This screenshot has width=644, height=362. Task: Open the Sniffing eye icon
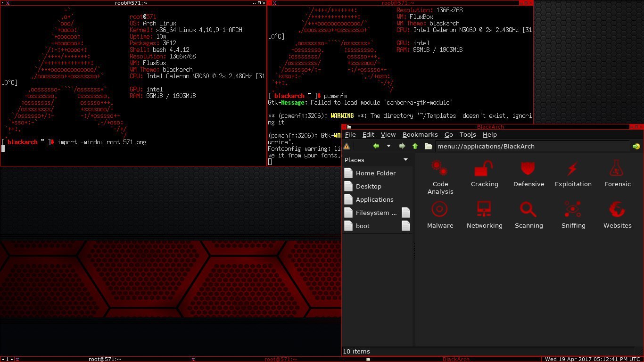pyautogui.click(x=573, y=209)
